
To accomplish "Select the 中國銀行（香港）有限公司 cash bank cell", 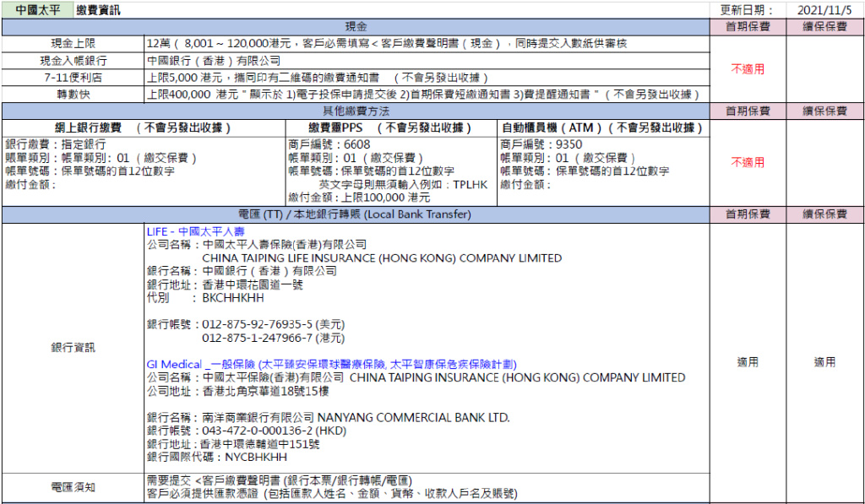I will tap(427, 61).
